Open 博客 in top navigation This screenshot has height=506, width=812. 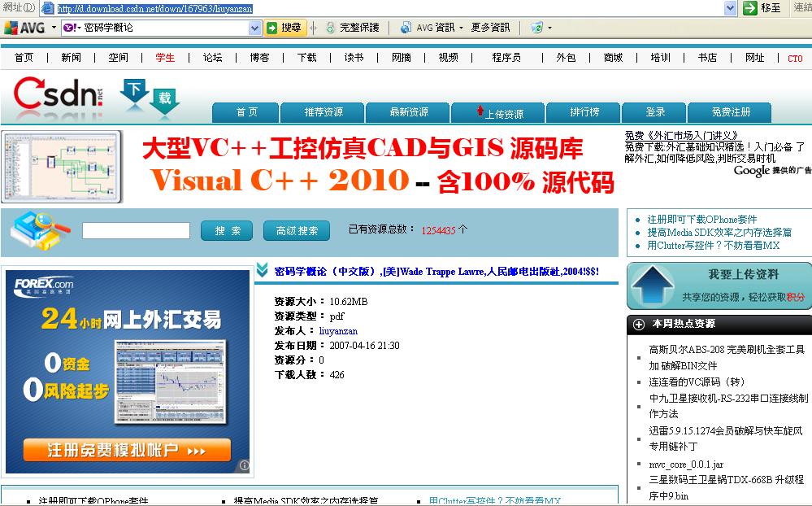coord(259,58)
